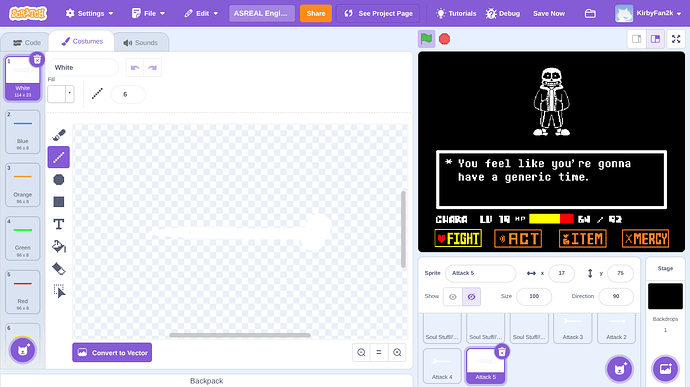The image size is (690, 387).
Task: Switch to large stage layout
Action: click(x=655, y=39)
